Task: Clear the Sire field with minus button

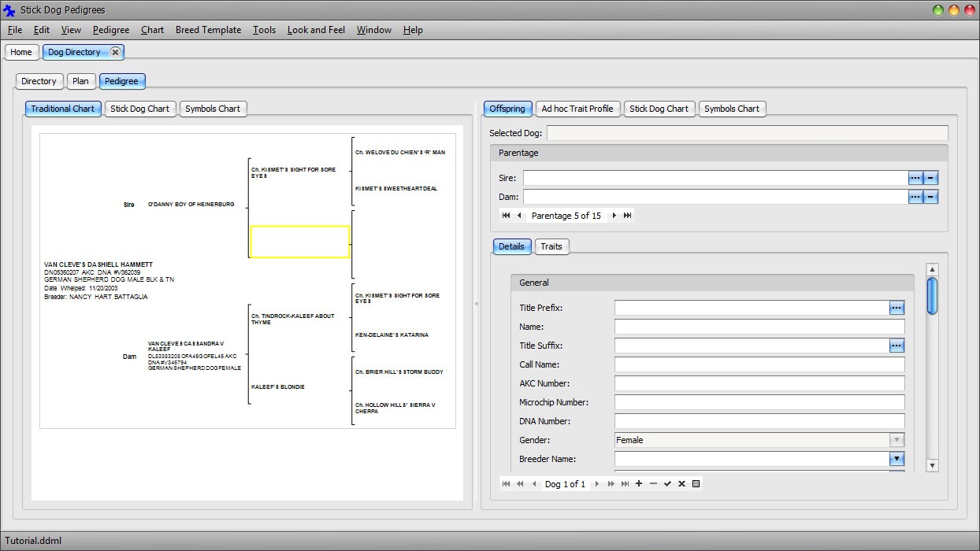Action: 930,179
